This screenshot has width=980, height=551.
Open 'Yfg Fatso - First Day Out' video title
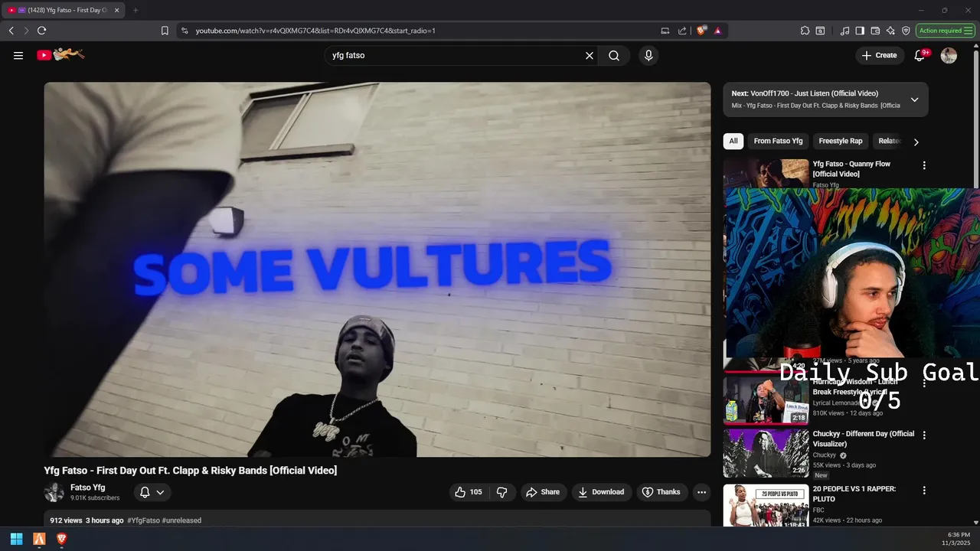click(x=191, y=470)
